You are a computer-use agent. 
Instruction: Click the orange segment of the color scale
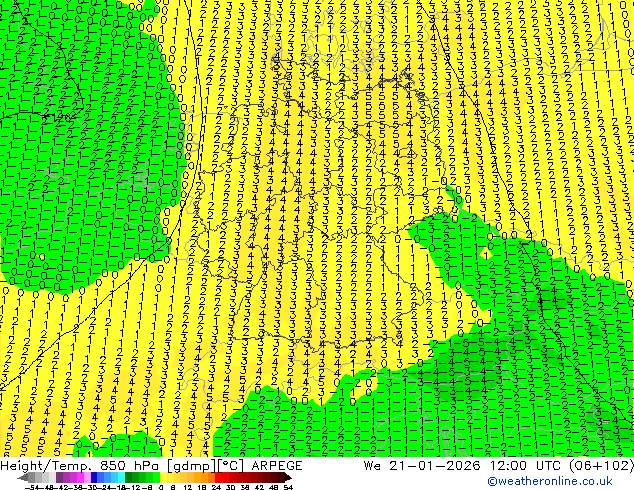205,477
